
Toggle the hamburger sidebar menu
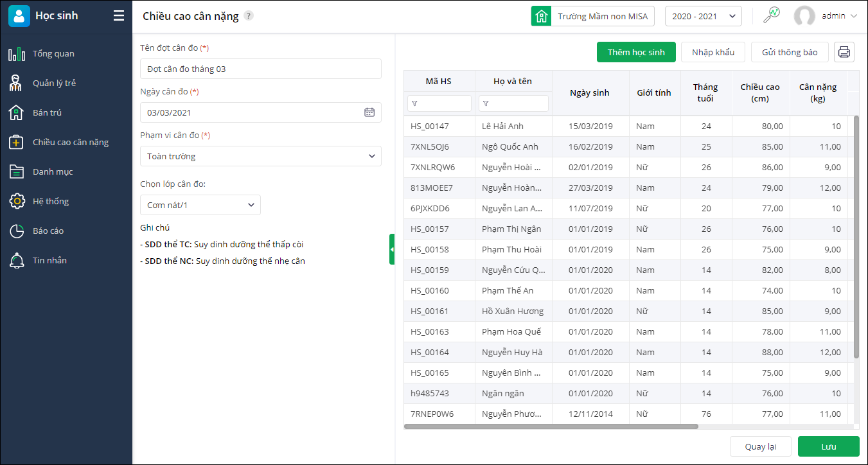pos(119,16)
